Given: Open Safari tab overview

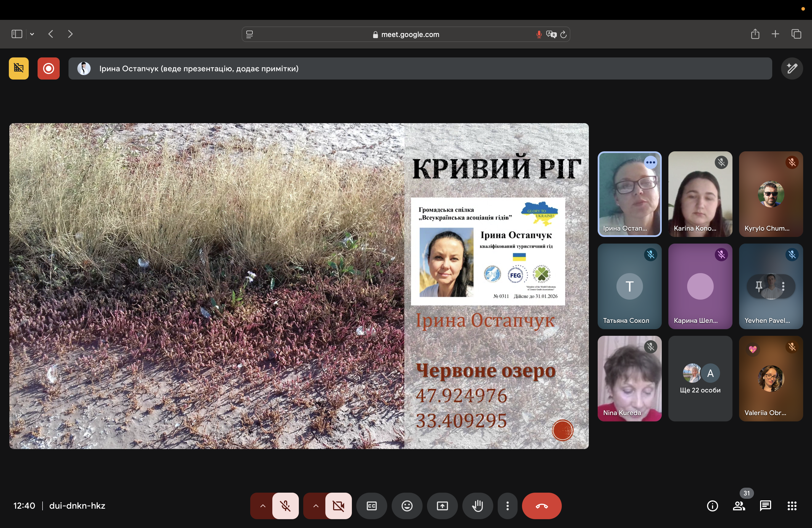Looking at the screenshot, I should point(796,34).
